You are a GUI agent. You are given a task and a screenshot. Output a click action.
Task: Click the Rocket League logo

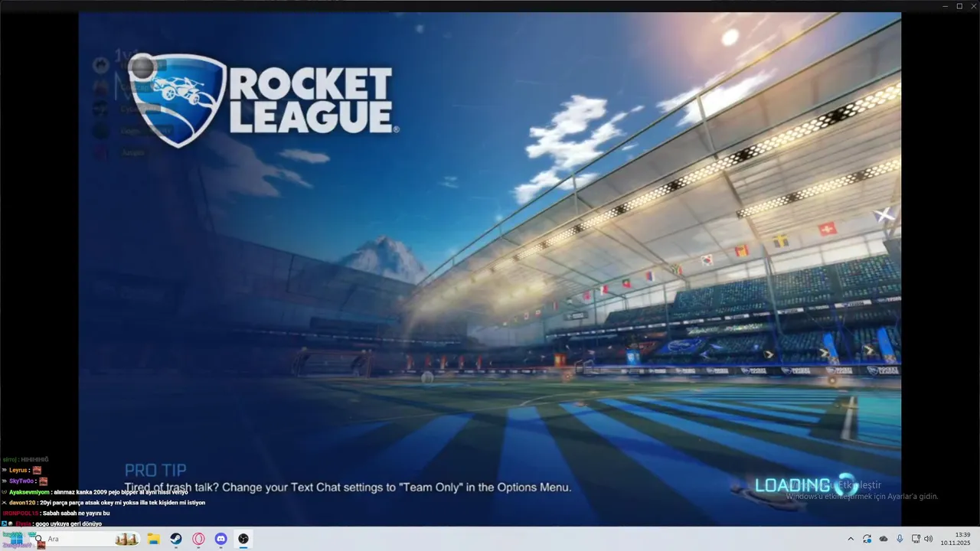(263, 100)
